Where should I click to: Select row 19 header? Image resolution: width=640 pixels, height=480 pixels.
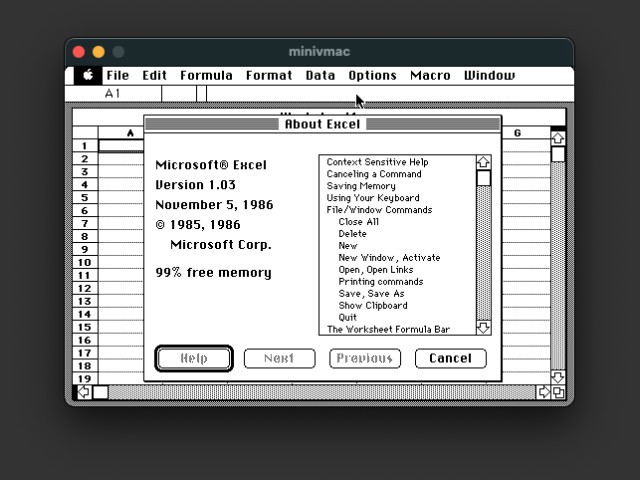coord(85,378)
